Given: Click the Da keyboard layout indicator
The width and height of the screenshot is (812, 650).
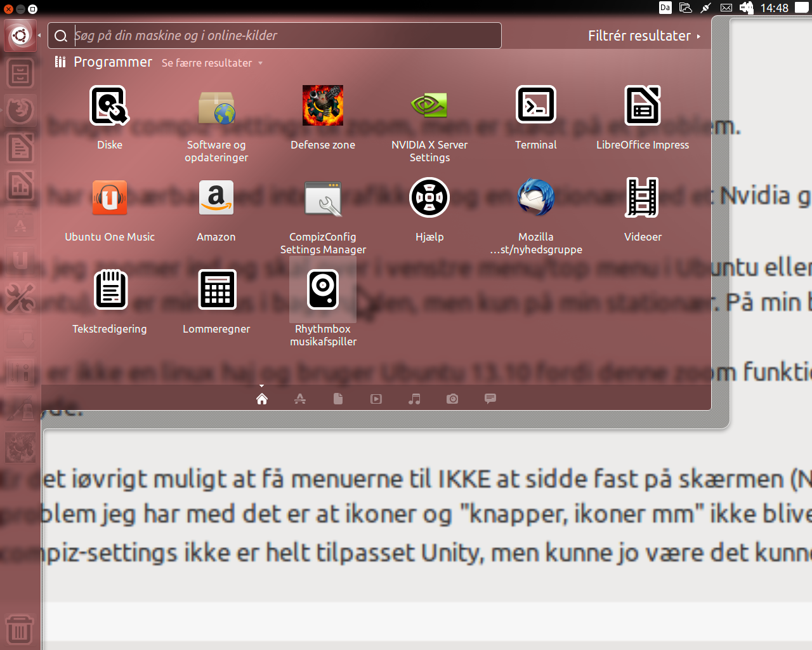Looking at the screenshot, I should click(665, 8).
